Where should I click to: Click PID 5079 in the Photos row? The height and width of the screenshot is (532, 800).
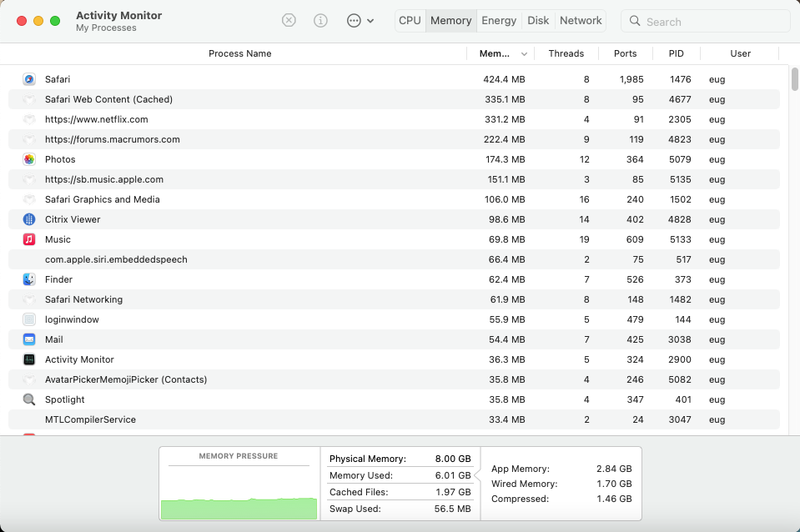[x=680, y=159]
